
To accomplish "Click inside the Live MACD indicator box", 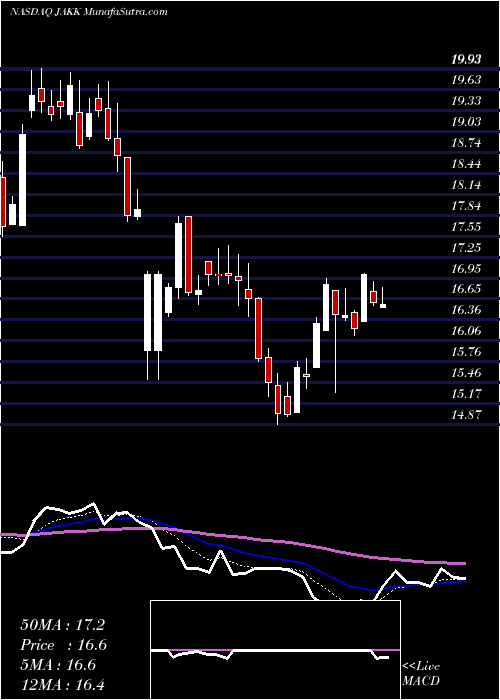I will coord(275,650).
